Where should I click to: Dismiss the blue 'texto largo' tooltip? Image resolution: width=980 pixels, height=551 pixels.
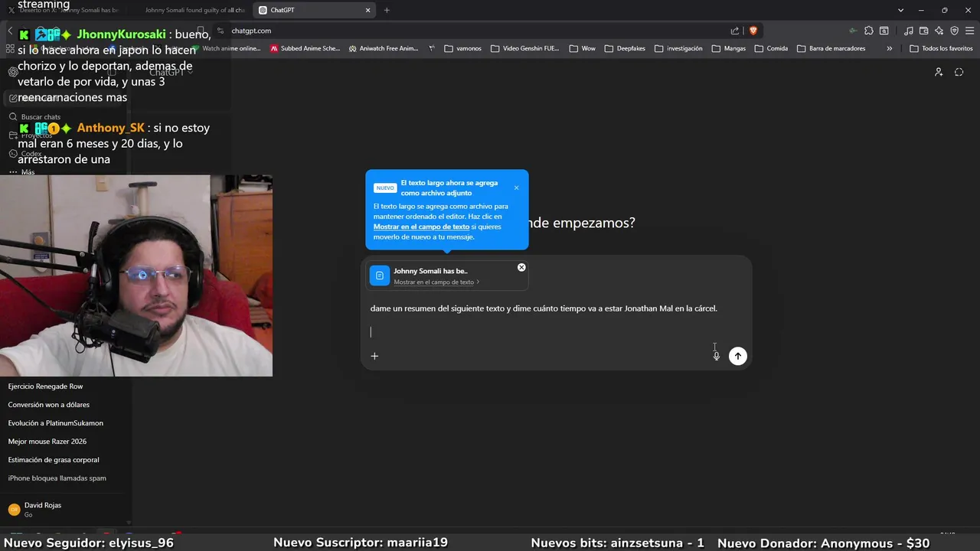(516, 187)
